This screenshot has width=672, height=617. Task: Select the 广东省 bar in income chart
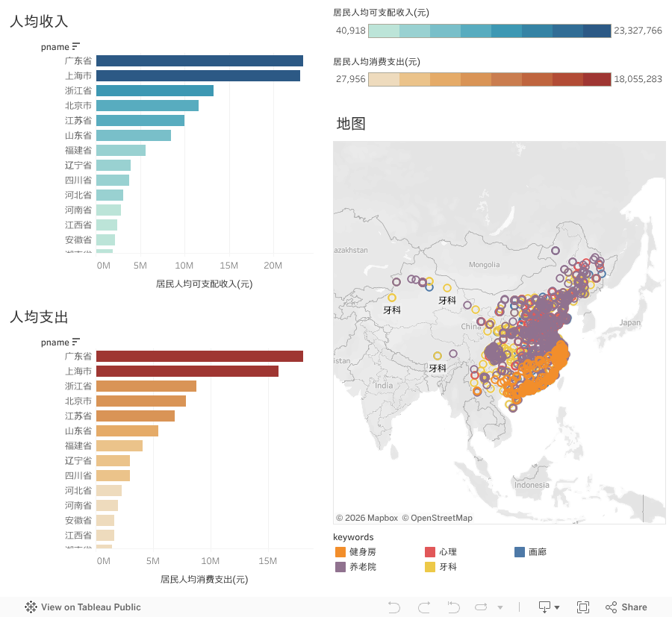coord(199,61)
